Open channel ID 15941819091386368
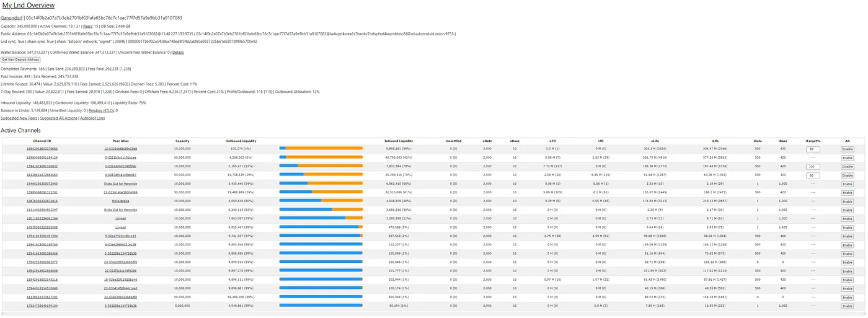868x318 pixels. pyautogui.click(x=42, y=254)
